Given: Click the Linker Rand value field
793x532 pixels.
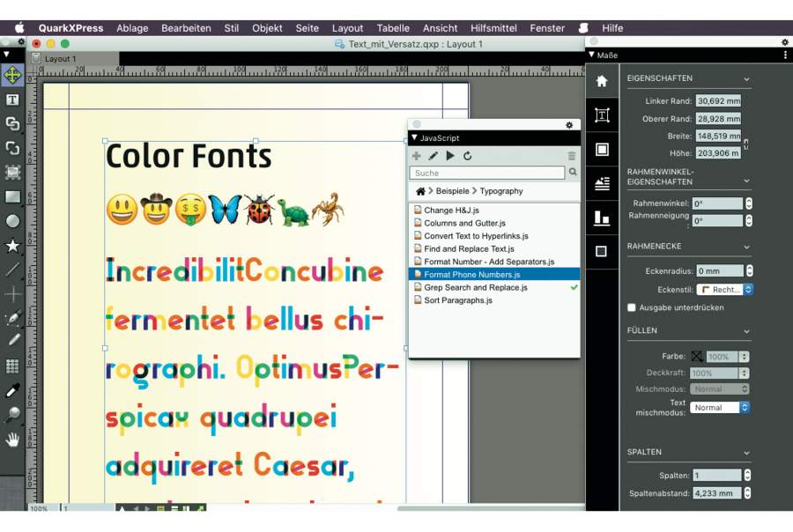Looking at the screenshot, I should point(718,101).
